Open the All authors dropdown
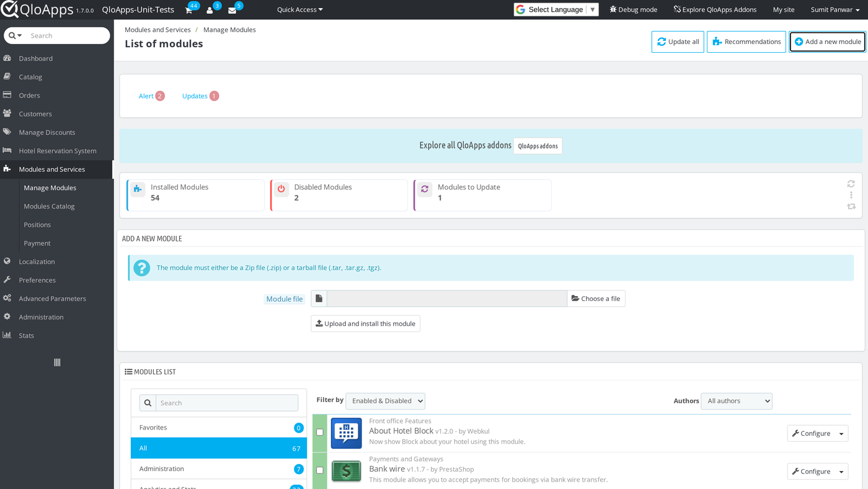868x489 pixels. tap(737, 401)
